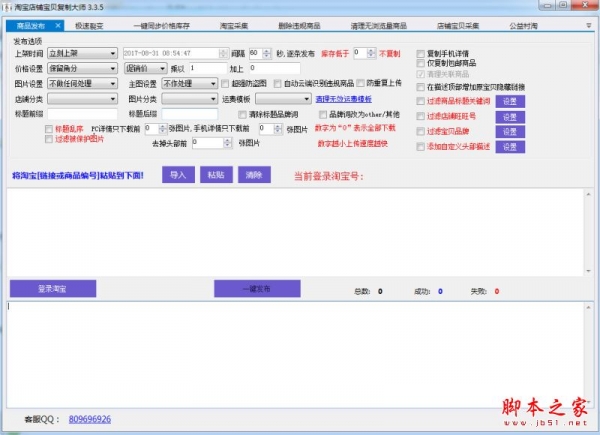Tick the 仅复制包邮商品 checkbox
This screenshot has height=435, width=600.
click(421, 63)
